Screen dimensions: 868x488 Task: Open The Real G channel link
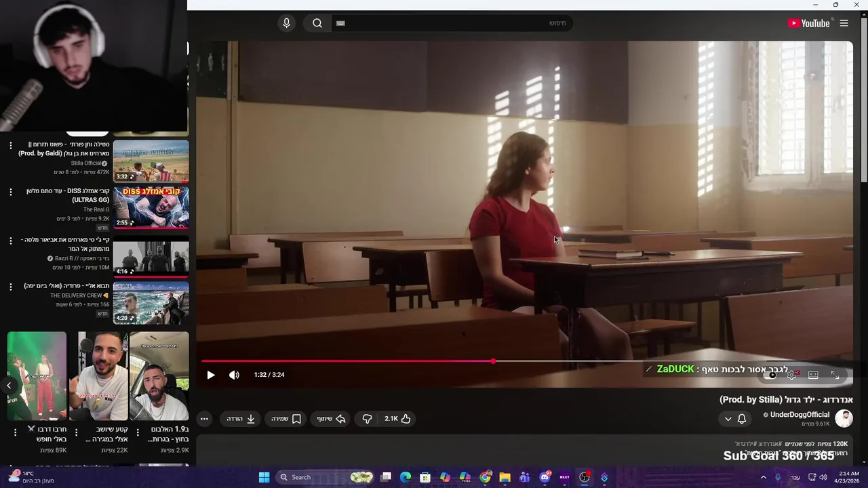pyautogui.click(x=96, y=210)
